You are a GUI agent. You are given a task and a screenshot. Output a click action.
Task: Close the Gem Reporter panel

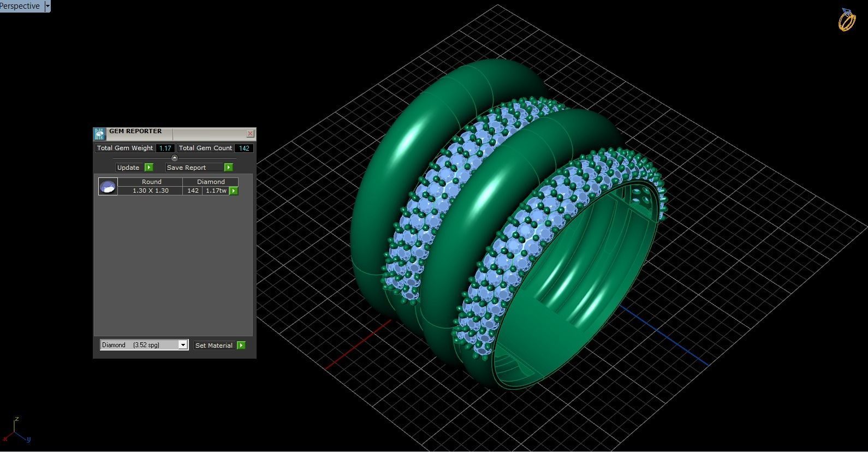(251, 133)
